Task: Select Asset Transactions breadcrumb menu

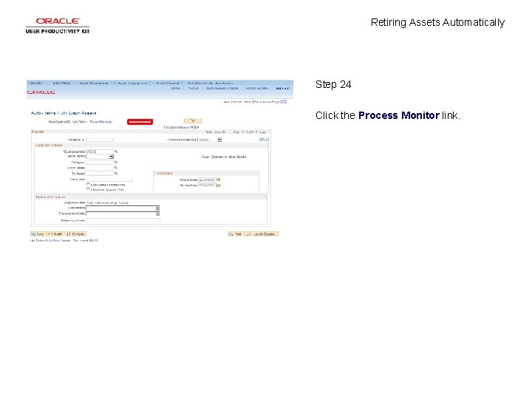Action: 134,83
